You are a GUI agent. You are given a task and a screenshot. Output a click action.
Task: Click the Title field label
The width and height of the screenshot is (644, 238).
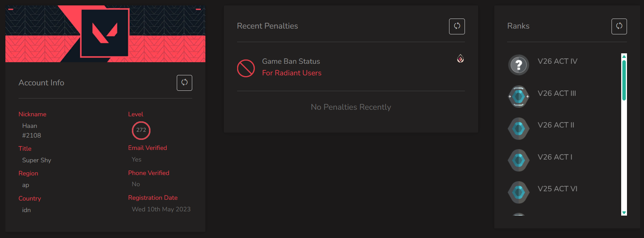coord(25,149)
